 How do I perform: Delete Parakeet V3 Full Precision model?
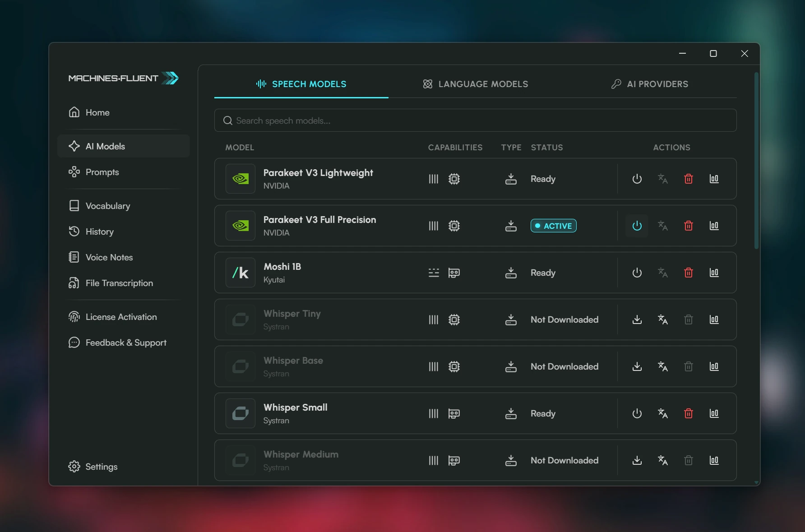point(689,226)
